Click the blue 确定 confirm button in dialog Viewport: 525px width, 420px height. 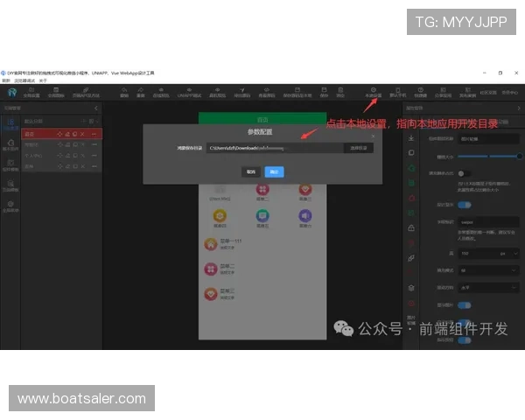(274, 172)
